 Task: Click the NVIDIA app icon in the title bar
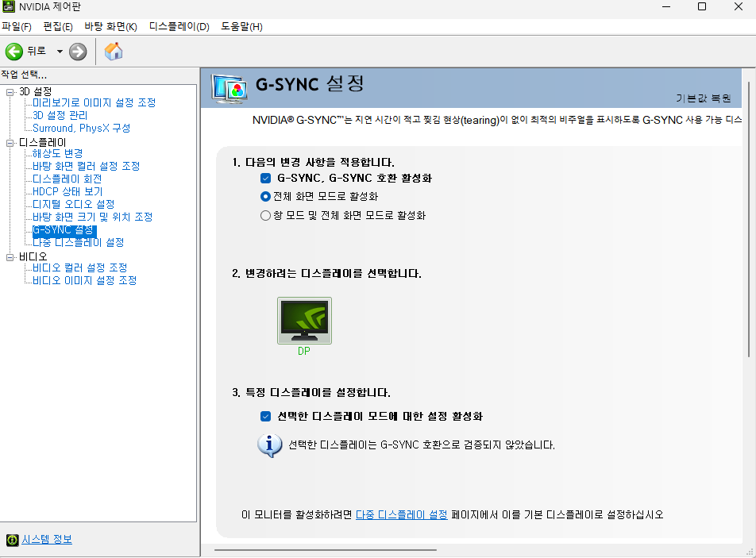[x=9, y=6]
